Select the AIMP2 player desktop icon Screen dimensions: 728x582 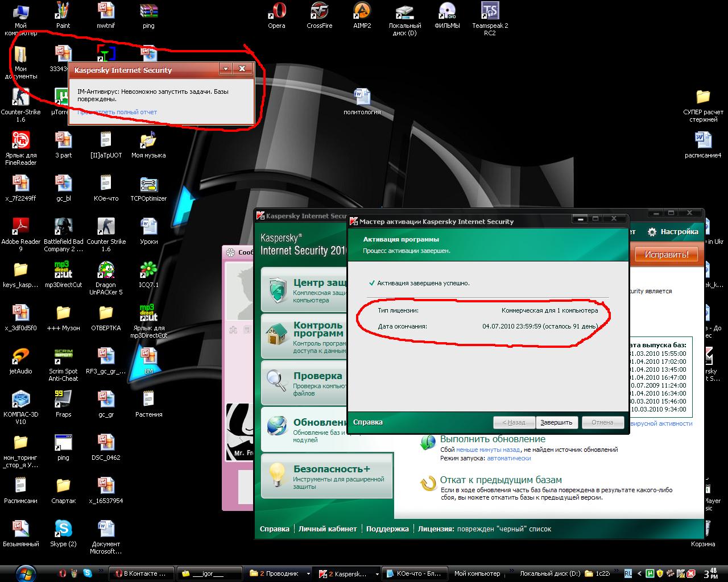[362, 15]
